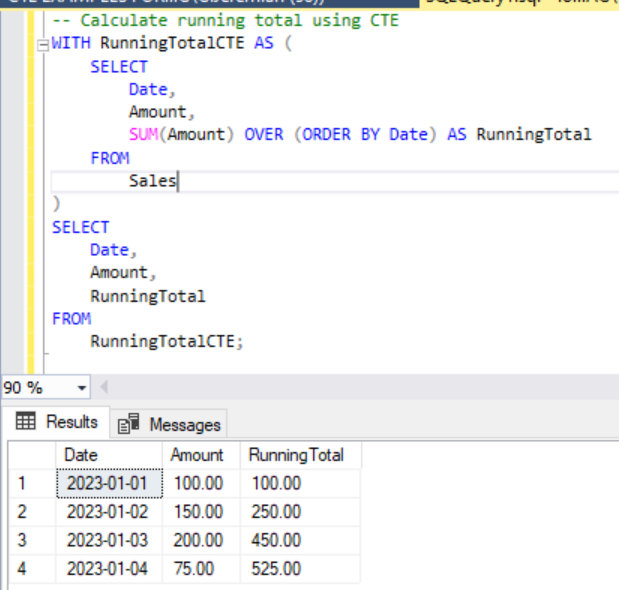Click the 2023-01-03 date cell
This screenshot has height=590, width=619.
[x=108, y=540]
